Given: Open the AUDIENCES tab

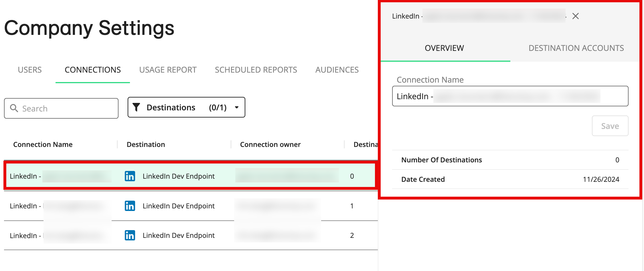Looking at the screenshot, I should pyautogui.click(x=337, y=70).
